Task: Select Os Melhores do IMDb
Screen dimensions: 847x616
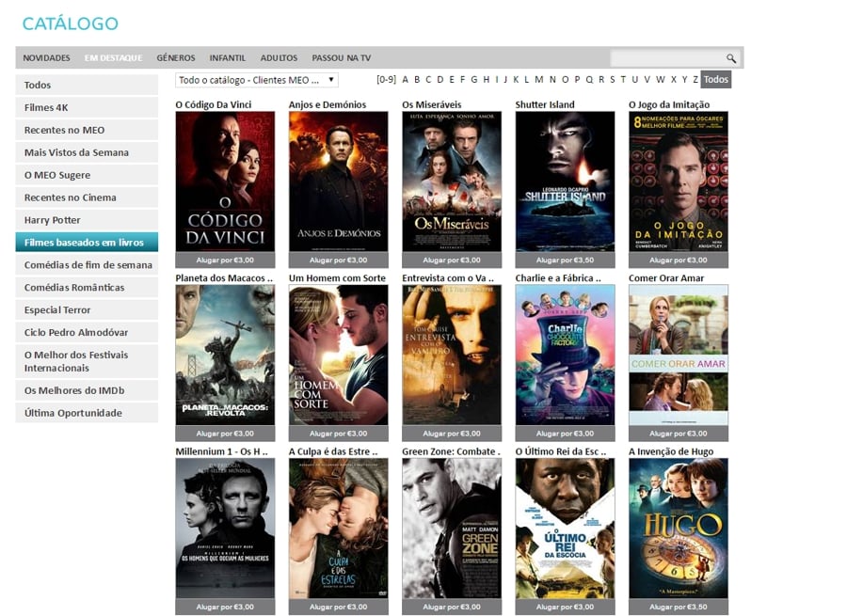Action: point(87,390)
